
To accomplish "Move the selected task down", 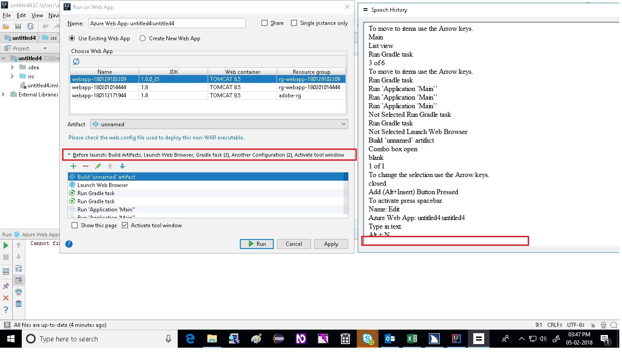I will pos(121,166).
